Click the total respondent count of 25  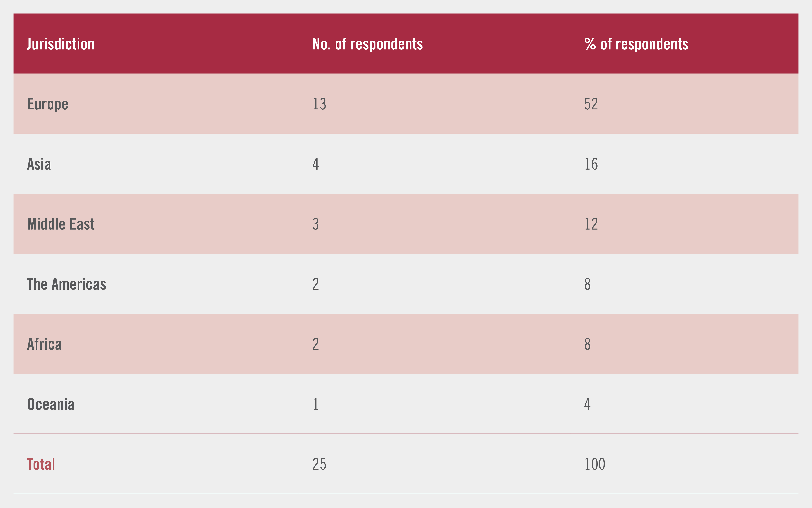[x=319, y=464]
